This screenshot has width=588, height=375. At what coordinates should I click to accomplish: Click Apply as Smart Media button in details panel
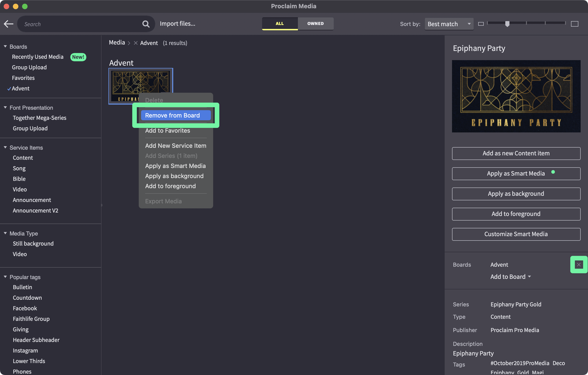click(x=516, y=174)
